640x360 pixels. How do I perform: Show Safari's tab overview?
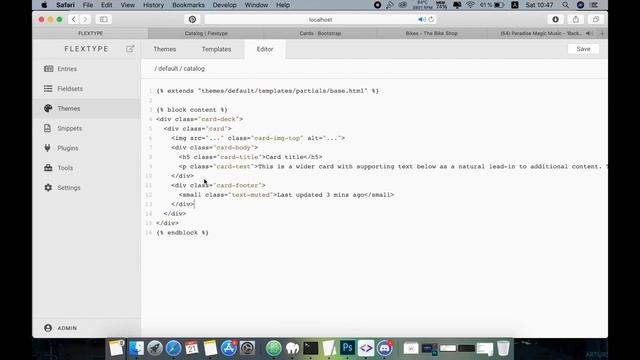[596, 19]
